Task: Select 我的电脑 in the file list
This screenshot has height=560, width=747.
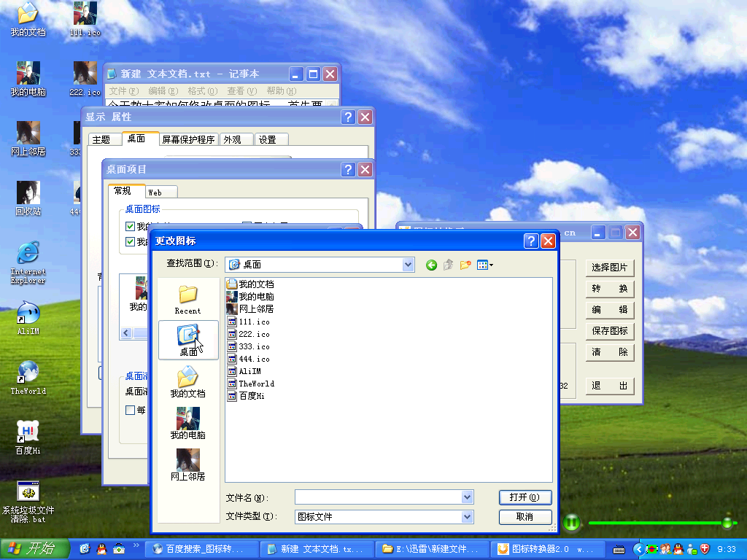Action: [251, 297]
